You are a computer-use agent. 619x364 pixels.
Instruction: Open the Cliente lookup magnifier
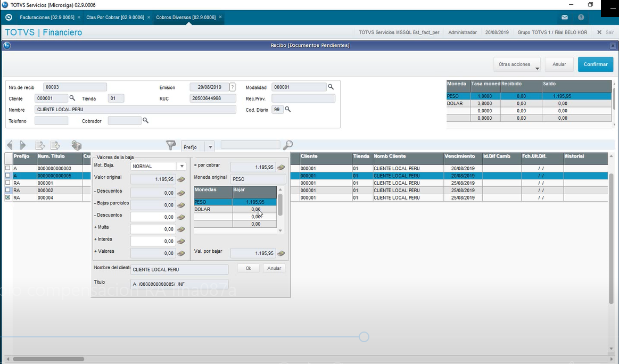[72, 98]
